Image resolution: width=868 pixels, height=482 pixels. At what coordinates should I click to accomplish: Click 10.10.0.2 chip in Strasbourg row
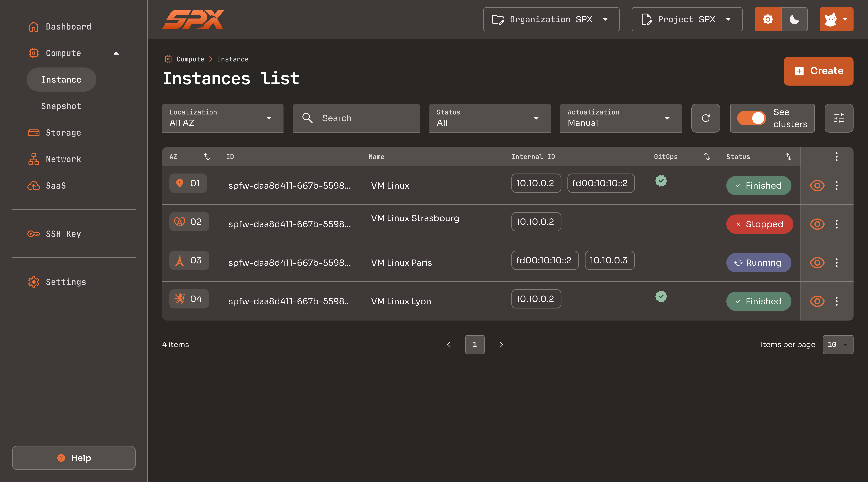click(x=536, y=222)
